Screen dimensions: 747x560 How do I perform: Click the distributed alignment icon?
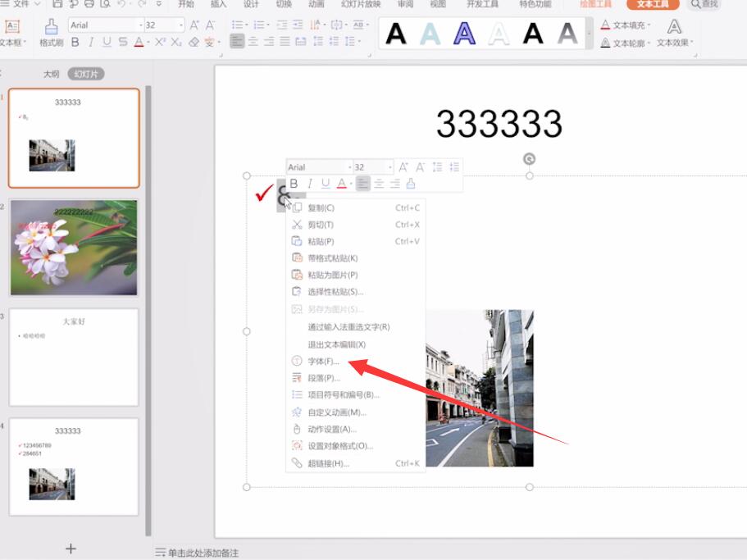(x=301, y=42)
